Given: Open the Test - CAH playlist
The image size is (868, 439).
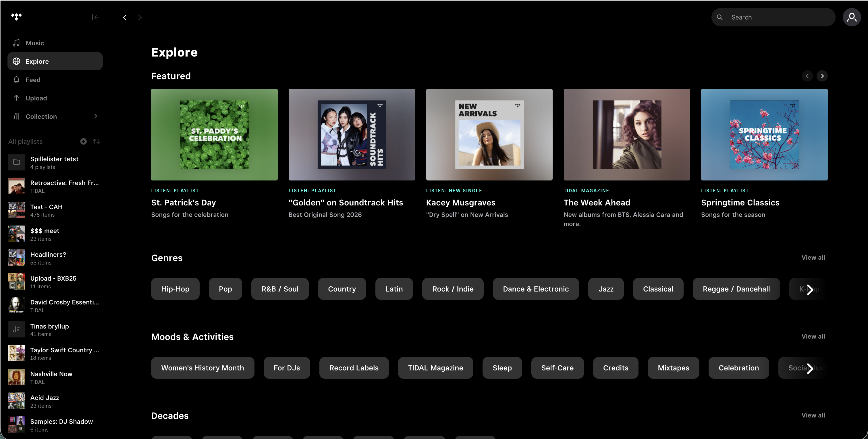Looking at the screenshot, I should (55, 210).
